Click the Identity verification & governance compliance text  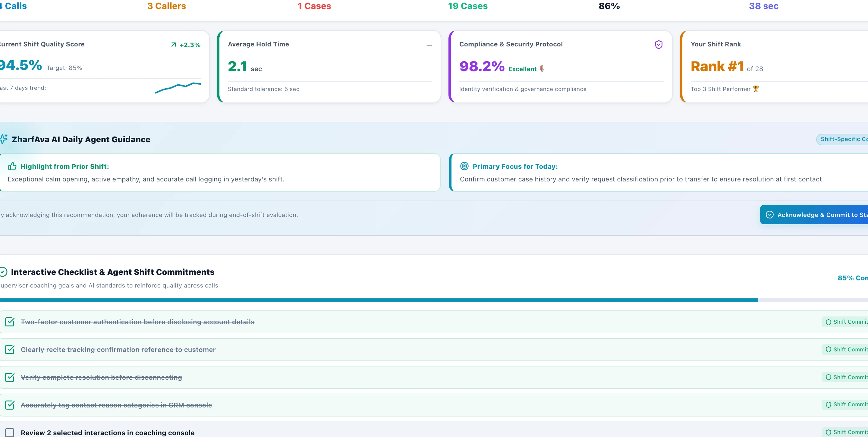click(x=523, y=89)
